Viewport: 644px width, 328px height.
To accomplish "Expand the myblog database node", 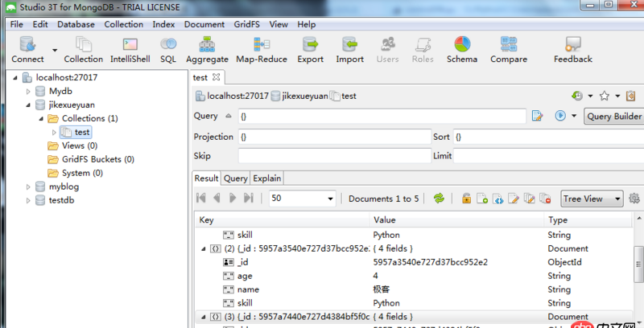I will click(28, 187).
